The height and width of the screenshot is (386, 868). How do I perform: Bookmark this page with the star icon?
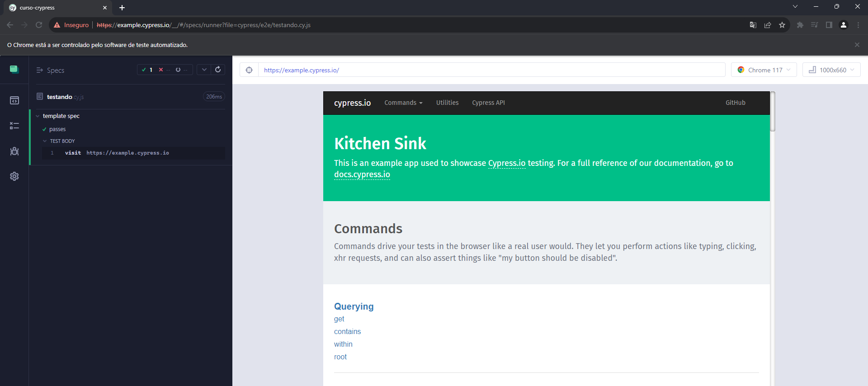click(x=782, y=25)
